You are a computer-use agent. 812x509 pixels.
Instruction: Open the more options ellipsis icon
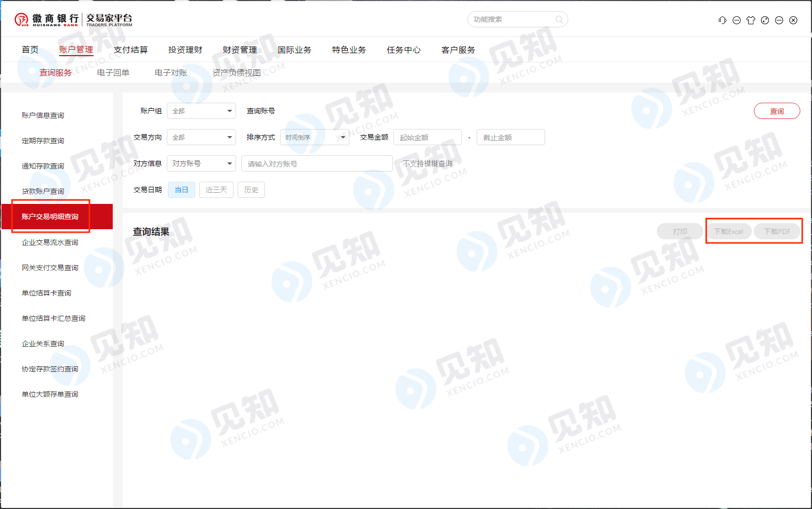(x=737, y=20)
